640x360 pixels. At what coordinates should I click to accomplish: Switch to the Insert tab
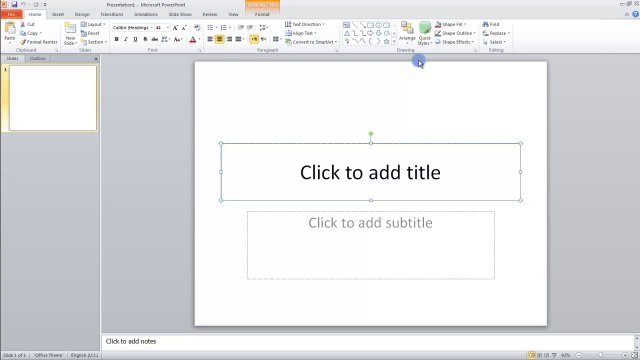pos(58,14)
